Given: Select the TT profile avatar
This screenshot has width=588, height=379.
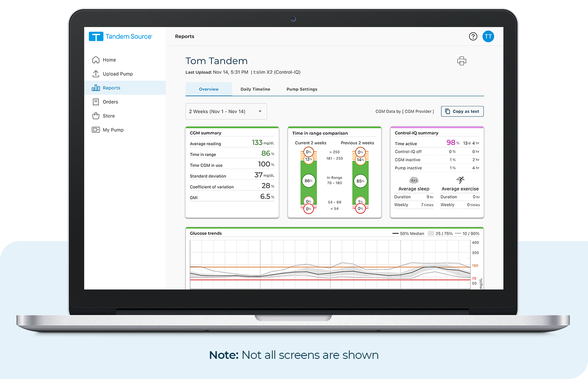Looking at the screenshot, I should (488, 36).
